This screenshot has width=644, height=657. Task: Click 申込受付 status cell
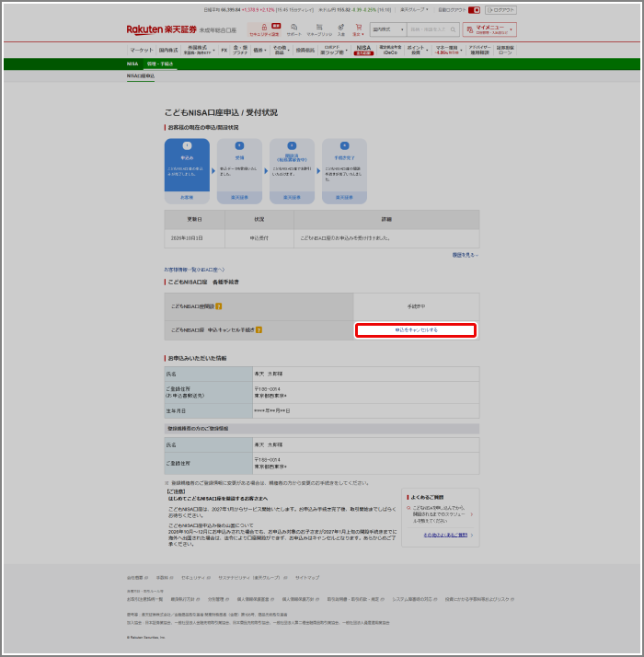259,238
